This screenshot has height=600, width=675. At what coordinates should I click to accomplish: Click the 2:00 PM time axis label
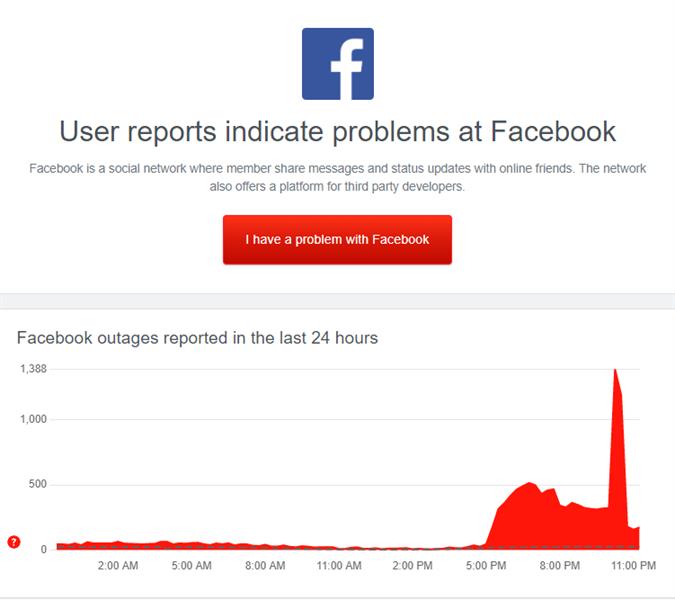pyautogui.click(x=412, y=566)
